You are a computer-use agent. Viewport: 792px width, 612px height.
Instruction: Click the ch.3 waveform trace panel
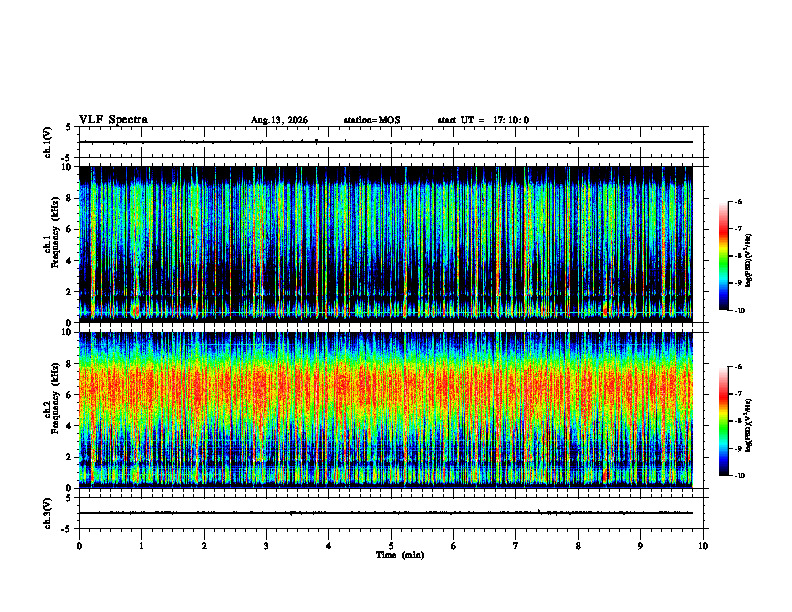391,513
